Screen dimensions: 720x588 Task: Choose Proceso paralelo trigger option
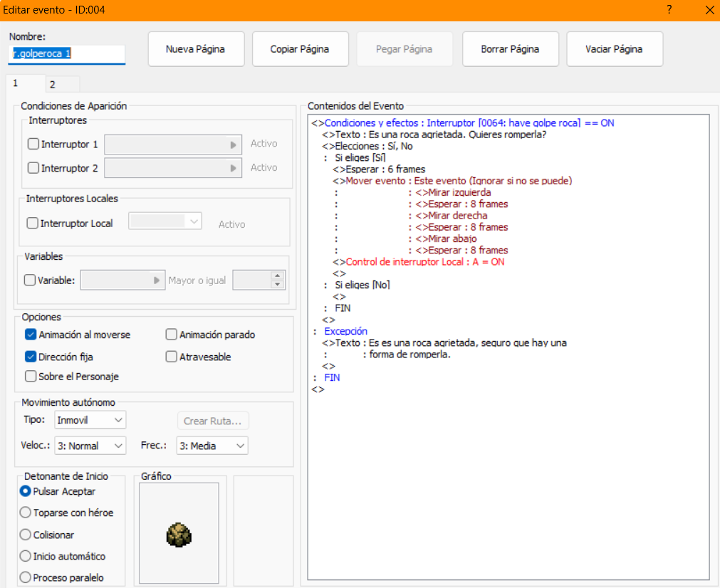click(x=26, y=577)
